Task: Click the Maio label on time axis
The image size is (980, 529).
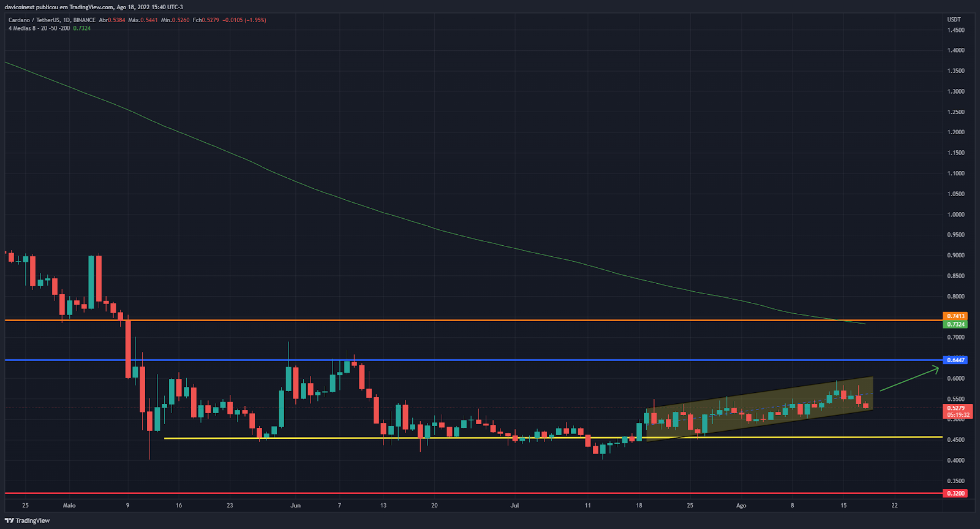Action: point(69,506)
